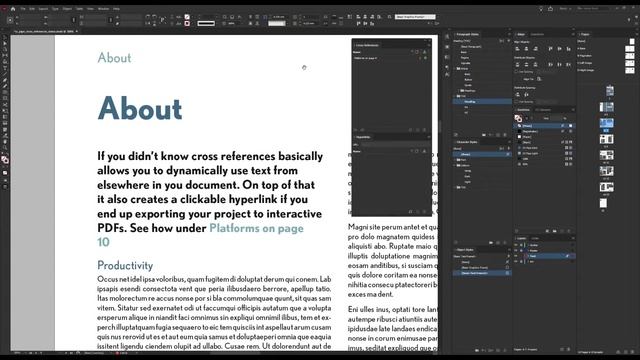
Task: Select the cross-reference entry in Cross-References panel
Action: tap(390, 58)
